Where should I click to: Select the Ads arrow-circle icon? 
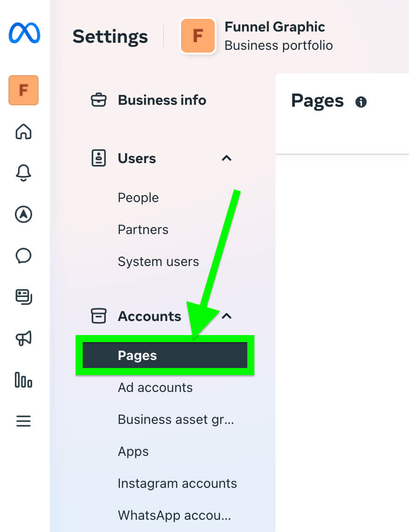pos(23,215)
